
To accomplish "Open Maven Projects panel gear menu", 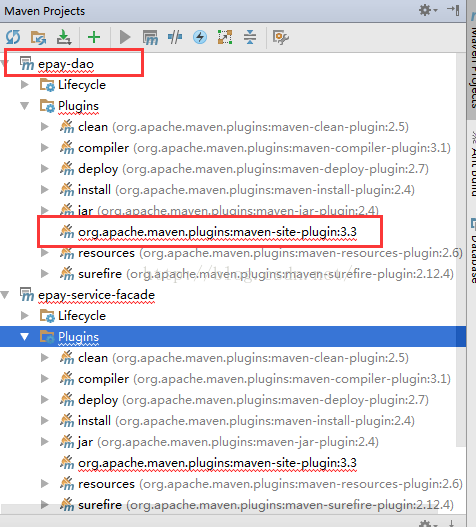I will pos(428,10).
